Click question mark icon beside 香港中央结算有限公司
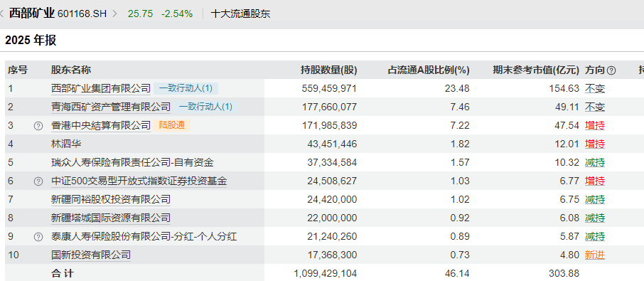 [x=38, y=126]
